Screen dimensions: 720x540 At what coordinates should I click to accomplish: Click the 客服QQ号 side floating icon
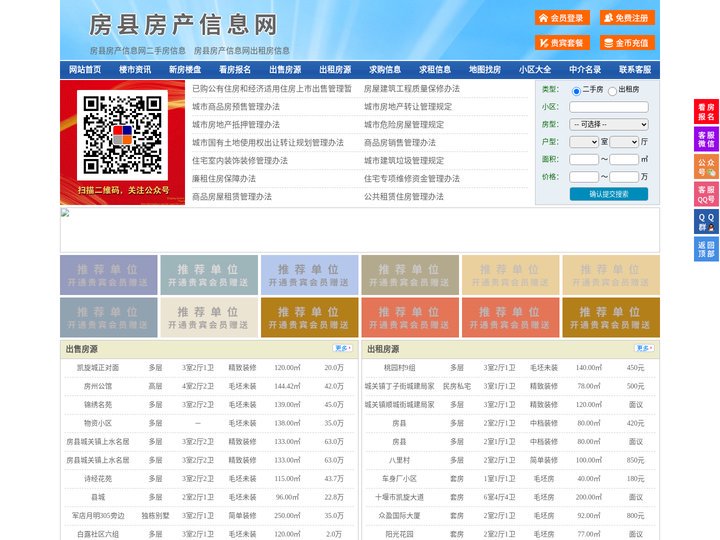pyautogui.click(x=706, y=194)
